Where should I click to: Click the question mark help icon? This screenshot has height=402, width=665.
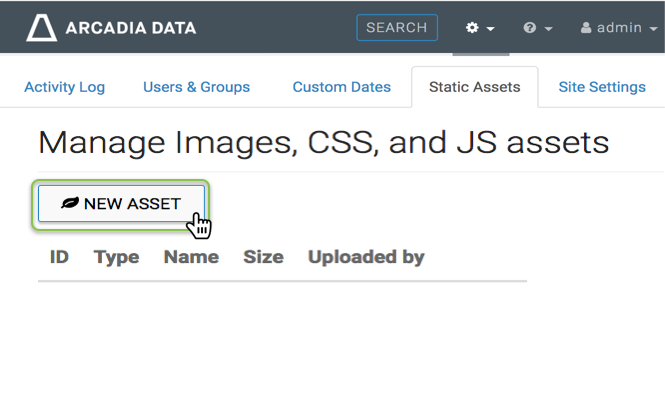pyautogui.click(x=529, y=28)
